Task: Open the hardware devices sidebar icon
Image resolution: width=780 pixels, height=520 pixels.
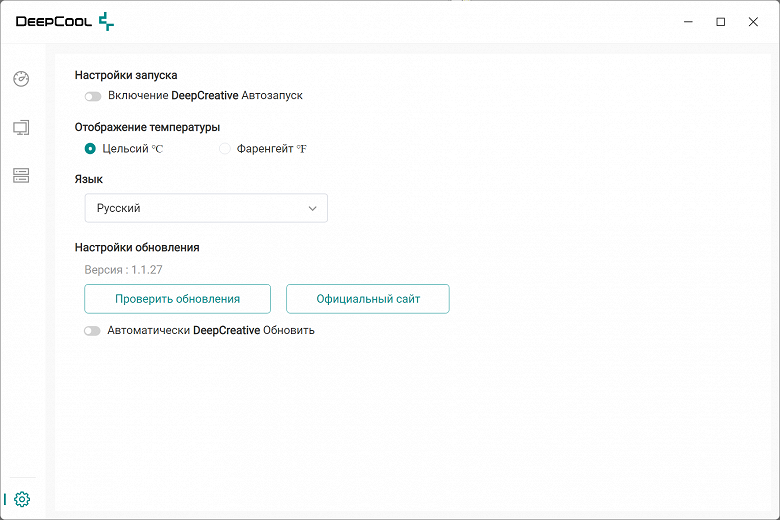Action: tap(21, 176)
